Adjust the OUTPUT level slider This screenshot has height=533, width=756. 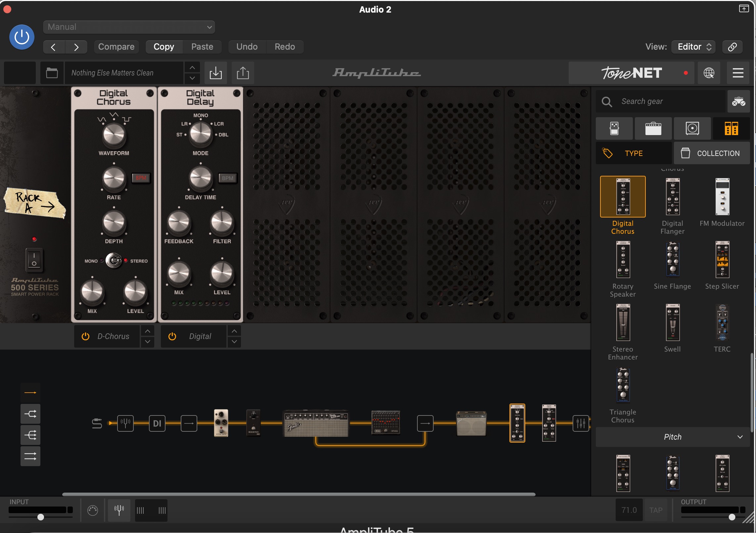click(x=732, y=517)
